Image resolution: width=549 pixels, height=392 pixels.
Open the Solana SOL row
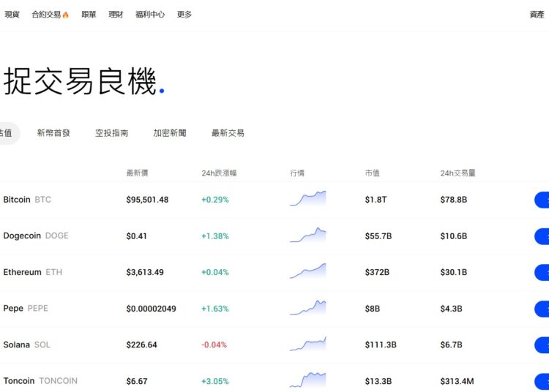[274, 344]
